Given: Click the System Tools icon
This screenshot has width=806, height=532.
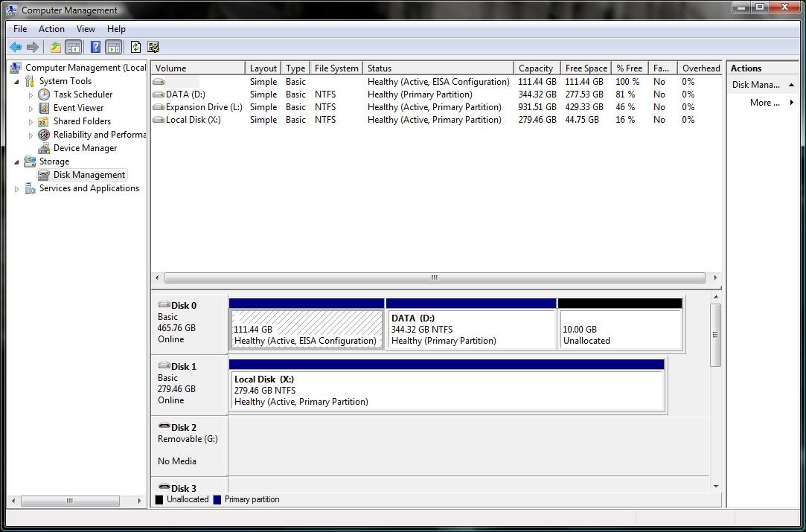Looking at the screenshot, I should (x=30, y=81).
